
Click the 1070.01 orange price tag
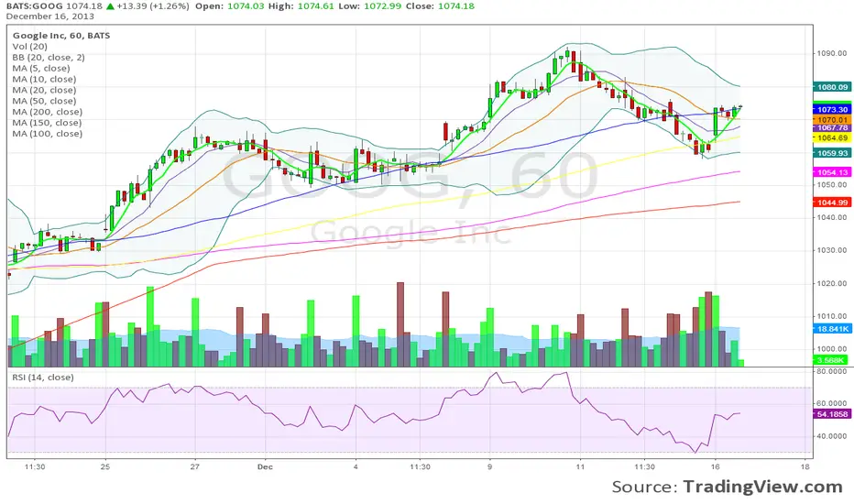click(832, 120)
